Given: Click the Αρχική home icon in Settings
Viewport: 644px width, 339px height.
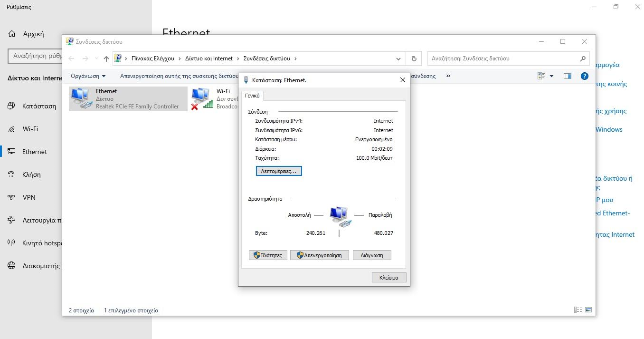Looking at the screenshot, I should click(x=12, y=34).
